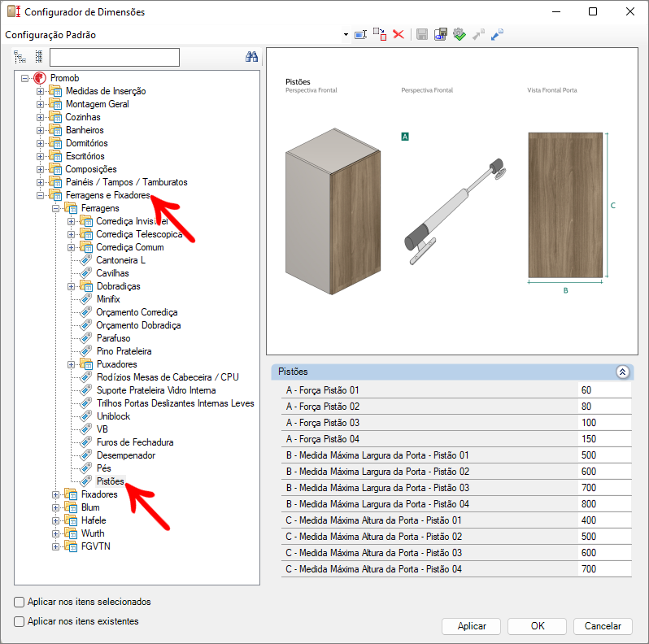Click the Blum folder icon

tap(71, 507)
